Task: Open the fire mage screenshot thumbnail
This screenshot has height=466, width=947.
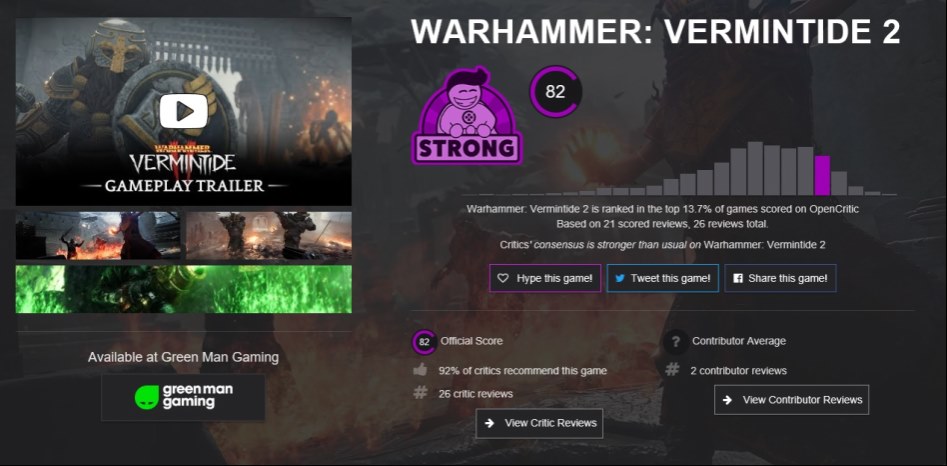Action: (98, 235)
